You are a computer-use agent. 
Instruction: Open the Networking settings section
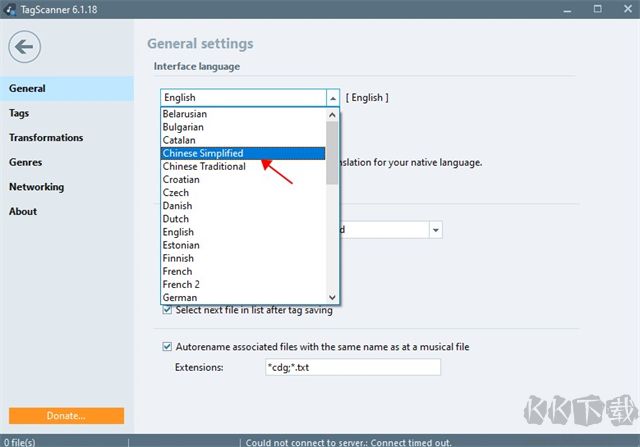coord(67,187)
